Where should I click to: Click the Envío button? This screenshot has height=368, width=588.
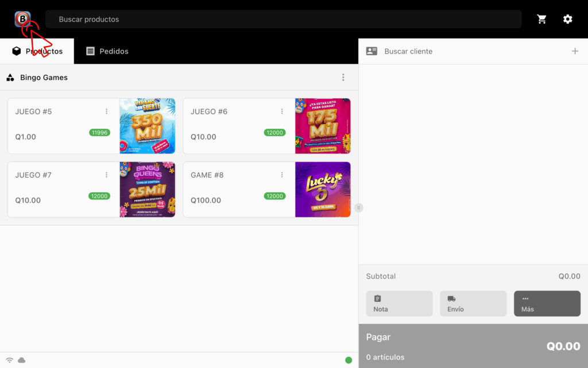[x=473, y=304]
